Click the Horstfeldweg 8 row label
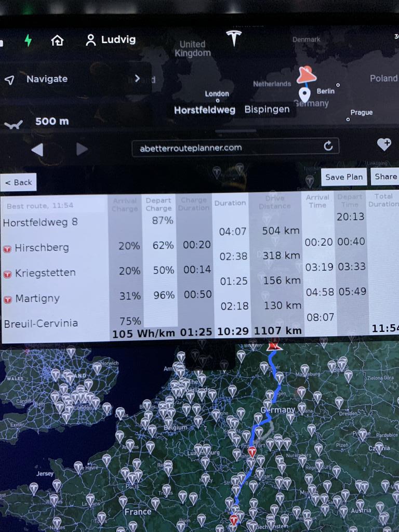The width and height of the screenshot is (399, 532). point(41,222)
